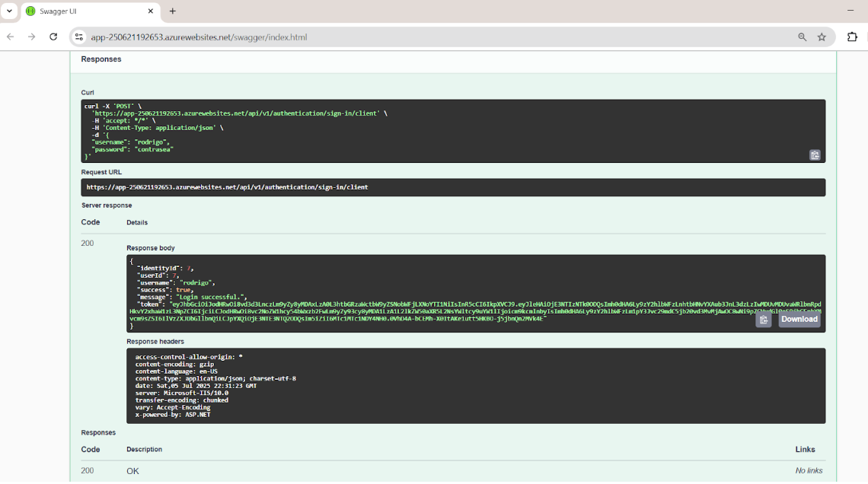Open a new browser tab

point(173,11)
